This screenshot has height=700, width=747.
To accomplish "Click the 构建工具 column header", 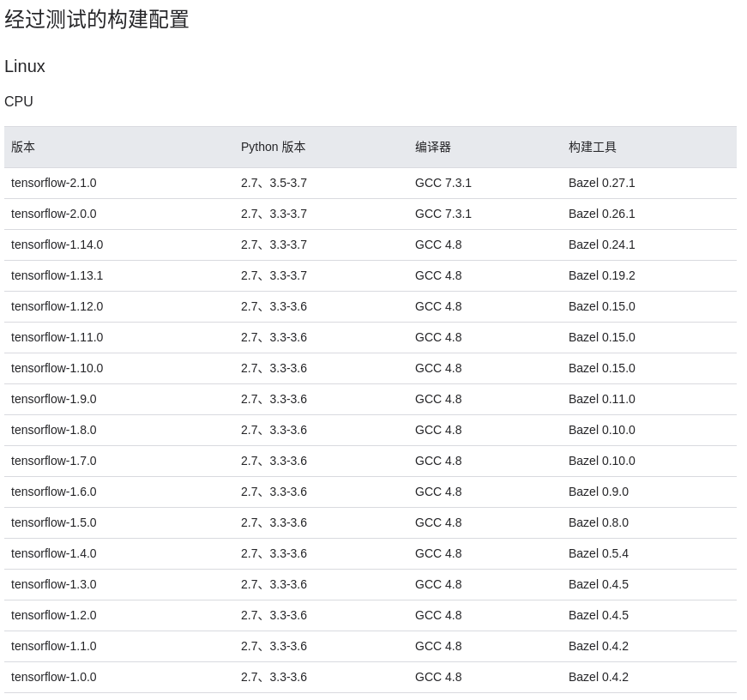I will [x=592, y=147].
